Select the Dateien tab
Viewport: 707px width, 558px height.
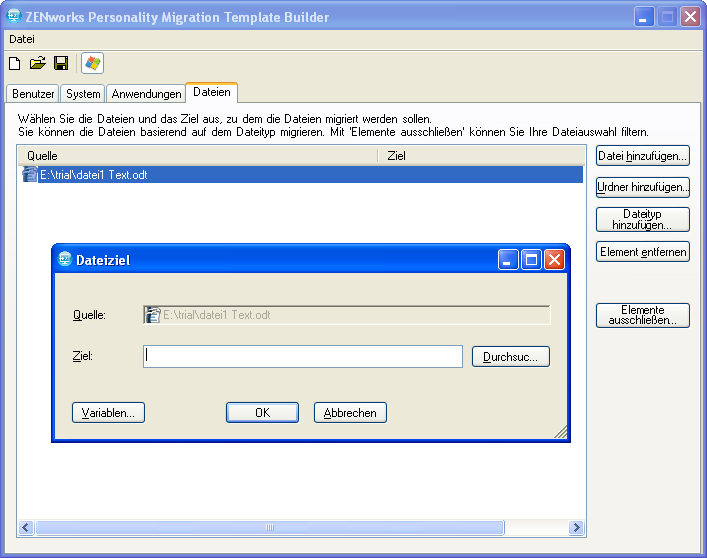click(211, 92)
